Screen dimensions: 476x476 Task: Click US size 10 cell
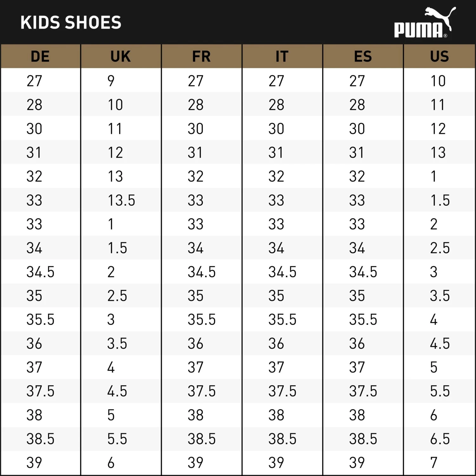click(438, 81)
